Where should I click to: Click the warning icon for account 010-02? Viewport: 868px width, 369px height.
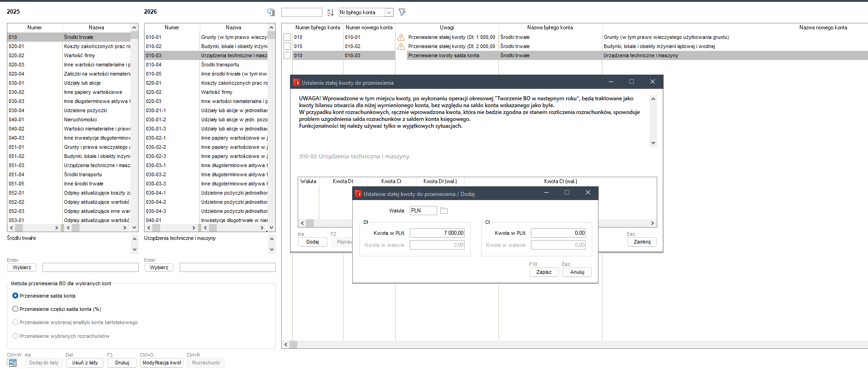click(401, 46)
